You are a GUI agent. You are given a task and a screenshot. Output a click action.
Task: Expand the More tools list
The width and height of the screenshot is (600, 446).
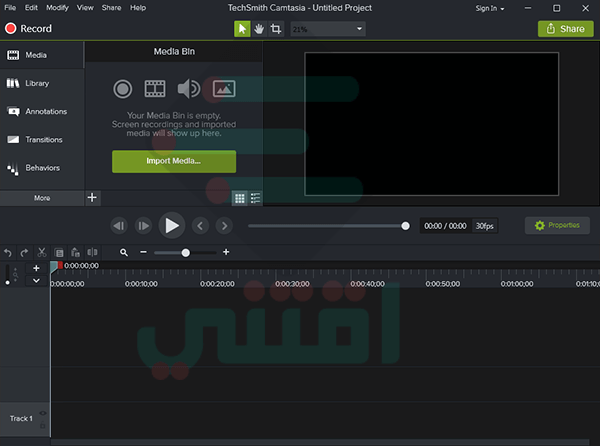click(x=42, y=198)
